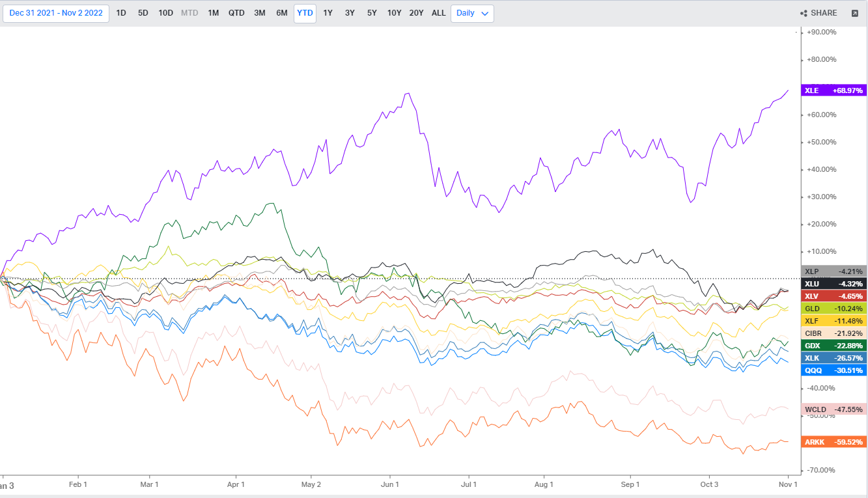Select the ALL time range

[x=439, y=13]
